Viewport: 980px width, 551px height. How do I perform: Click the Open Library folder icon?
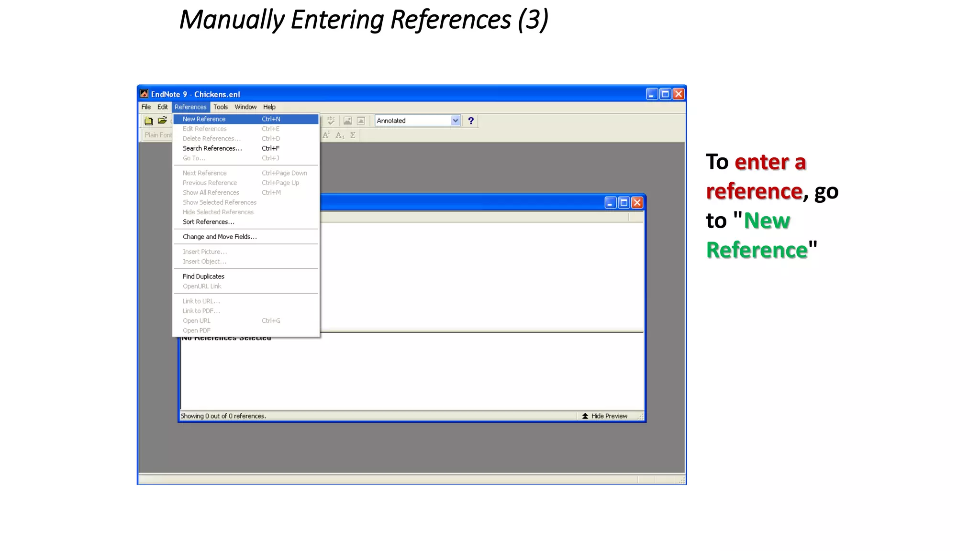click(x=162, y=121)
